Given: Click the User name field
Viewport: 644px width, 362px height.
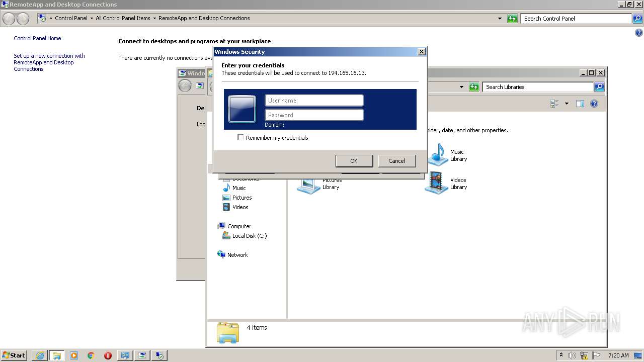Looking at the screenshot, I should point(314,101).
